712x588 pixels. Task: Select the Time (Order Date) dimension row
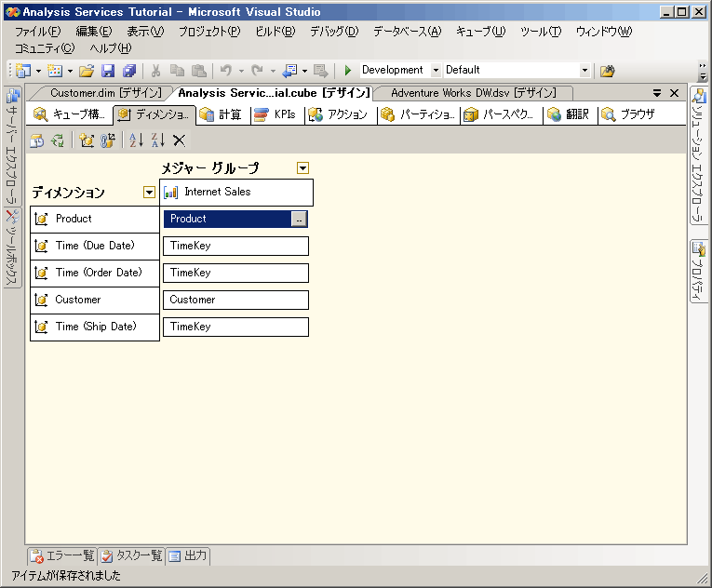coord(95,273)
